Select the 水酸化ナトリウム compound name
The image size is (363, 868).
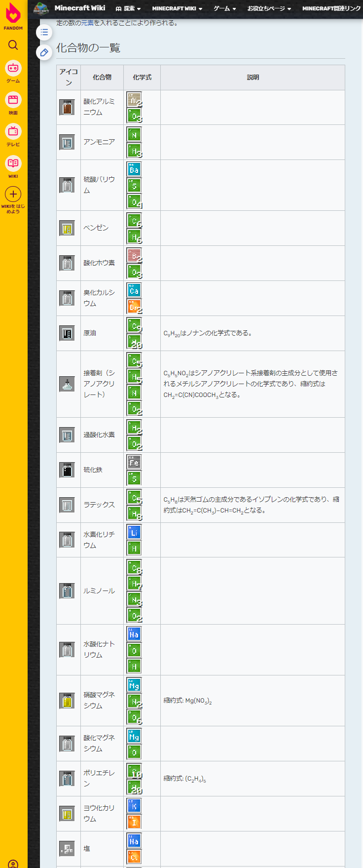coord(99,649)
